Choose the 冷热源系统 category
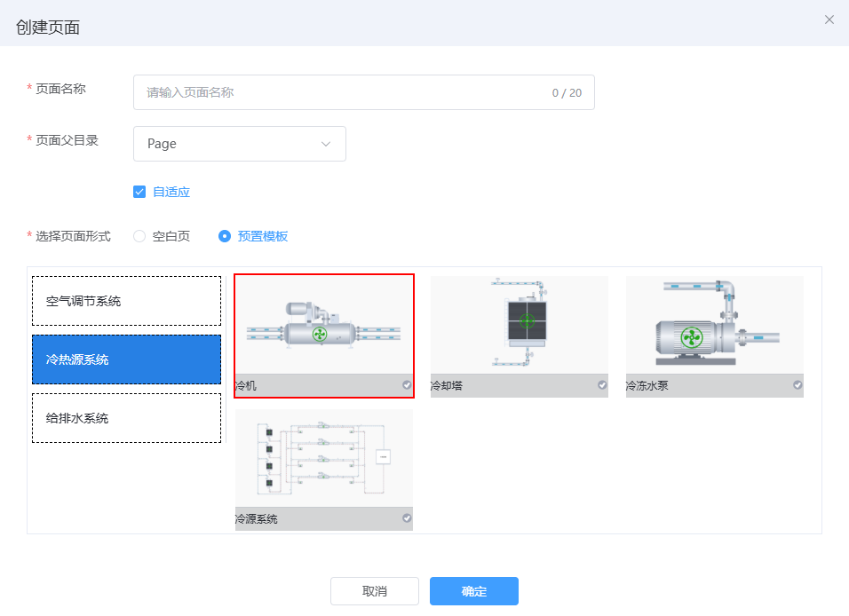The image size is (849, 616). (x=127, y=359)
